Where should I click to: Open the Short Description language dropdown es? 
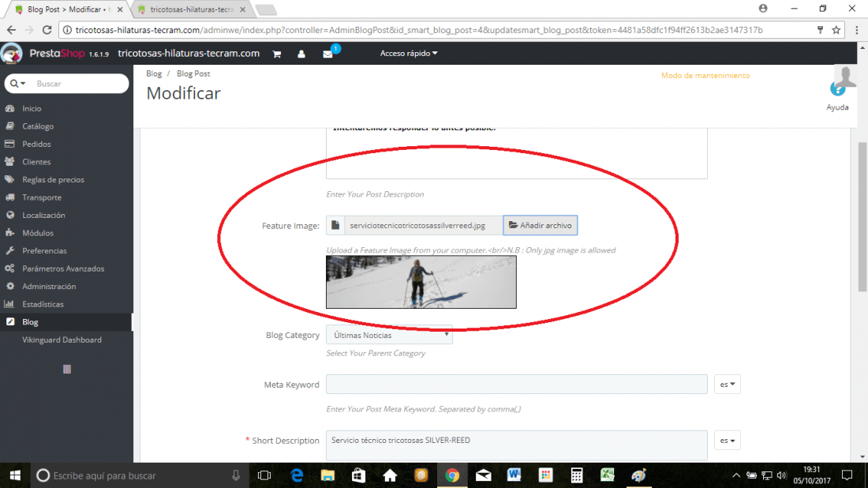point(728,441)
